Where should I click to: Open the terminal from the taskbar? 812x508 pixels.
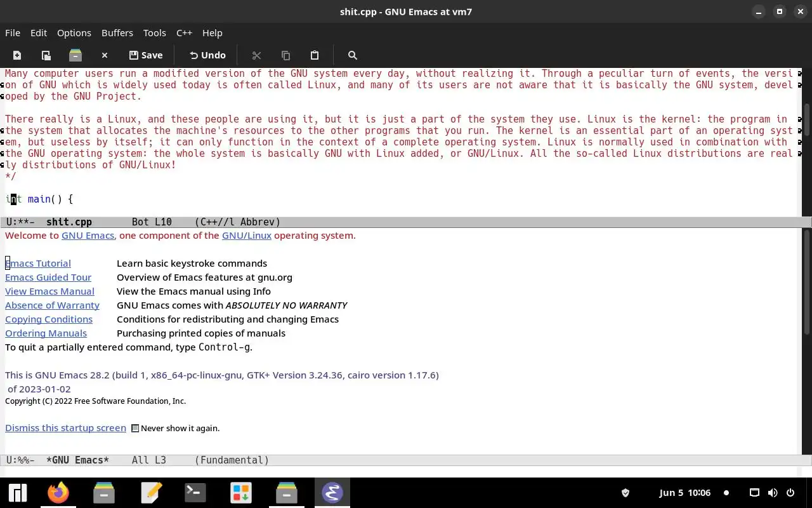pos(195,493)
